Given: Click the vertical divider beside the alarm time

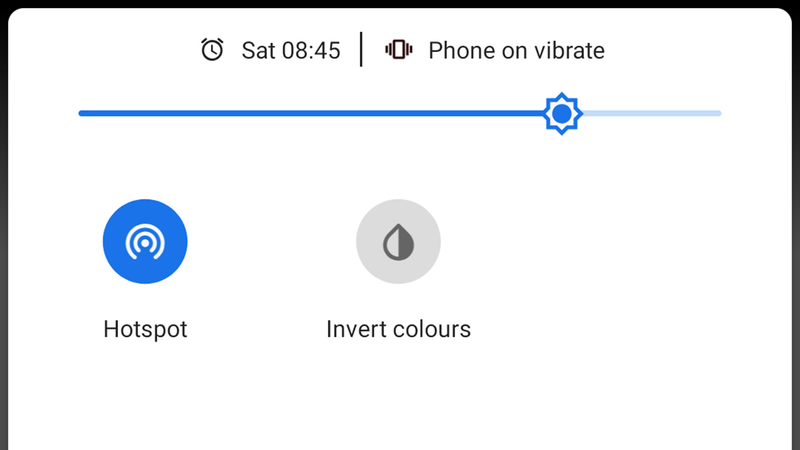Looking at the screenshot, I should [x=361, y=49].
